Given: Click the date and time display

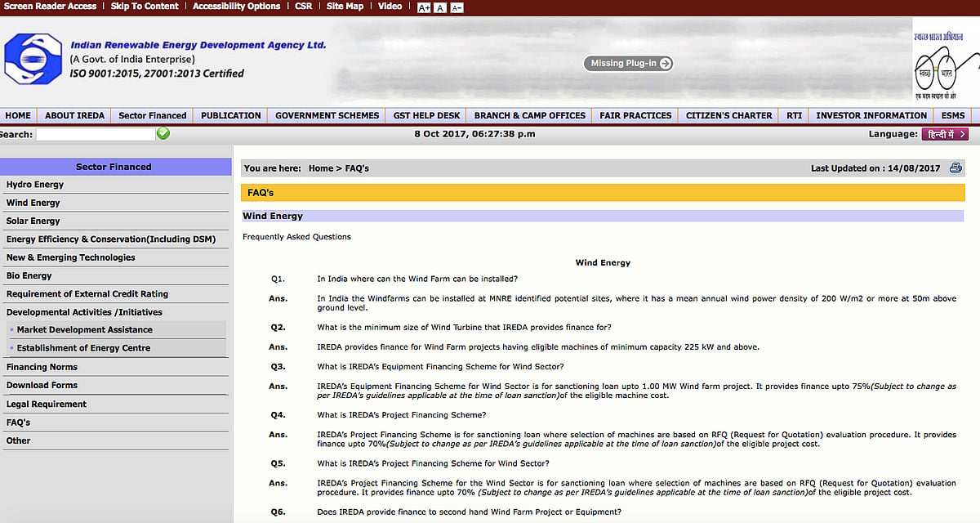Looking at the screenshot, I should (475, 134).
